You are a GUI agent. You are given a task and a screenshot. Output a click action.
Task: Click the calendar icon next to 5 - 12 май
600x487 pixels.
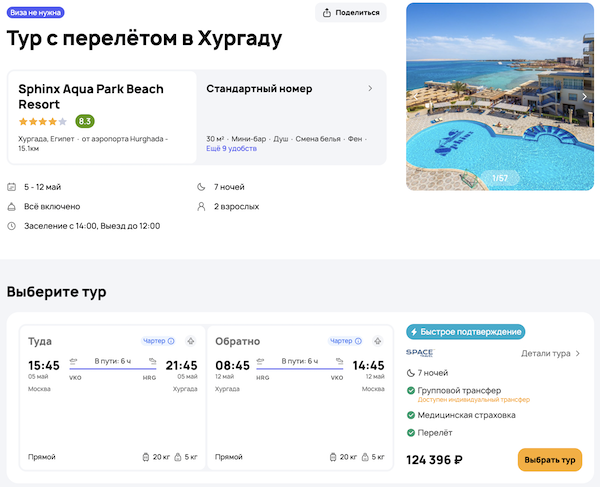[11, 187]
